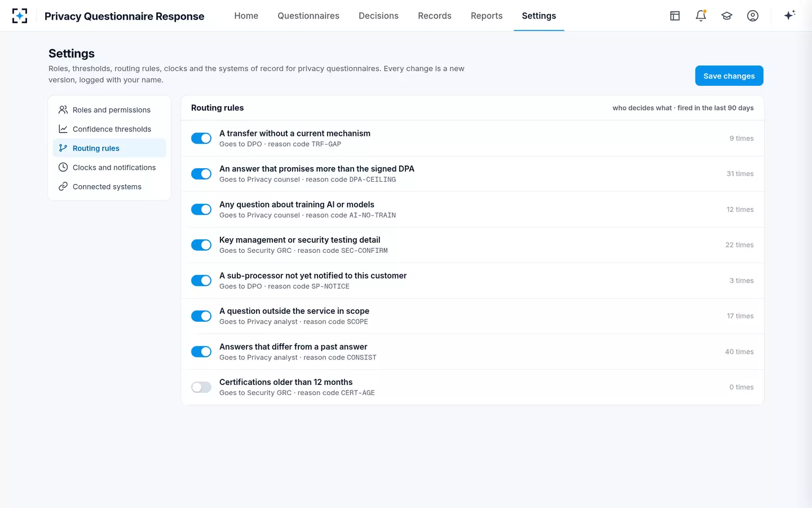Image resolution: width=812 pixels, height=508 pixels.
Task: Click 'A sub-processor not yet notified' rule title
Action: [x=313, y=275]
